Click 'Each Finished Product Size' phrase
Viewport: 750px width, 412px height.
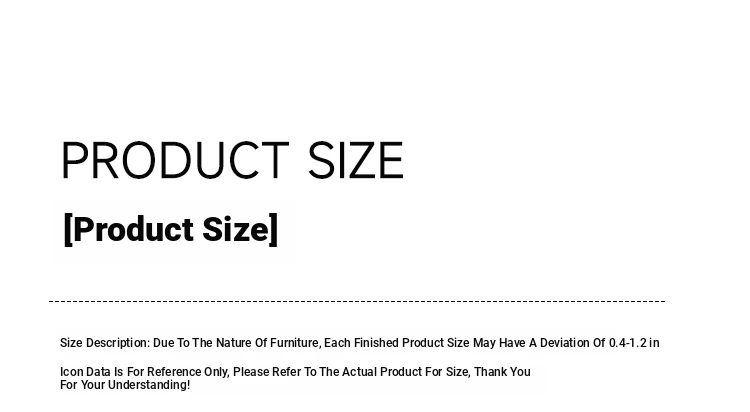click(397, 343)
